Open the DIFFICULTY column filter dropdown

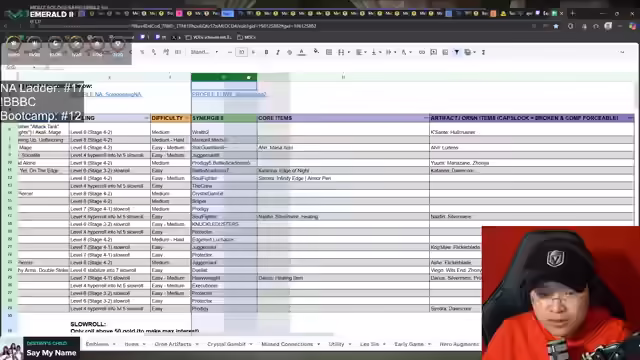[x=187, y=118]
